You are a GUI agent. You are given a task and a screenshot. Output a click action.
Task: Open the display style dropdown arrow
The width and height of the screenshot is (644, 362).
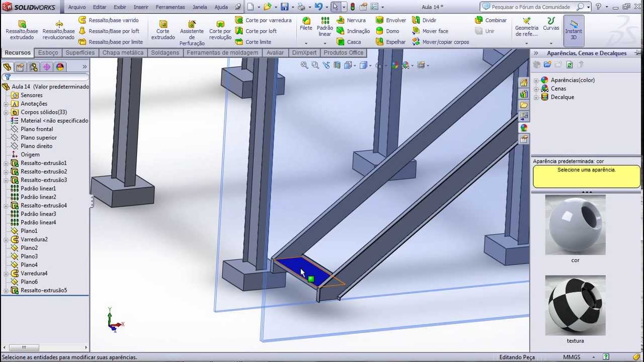tap(370, 66)
